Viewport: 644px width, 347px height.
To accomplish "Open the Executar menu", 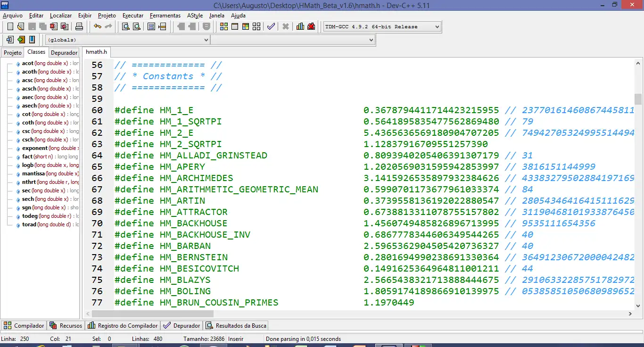I will 133,16.
